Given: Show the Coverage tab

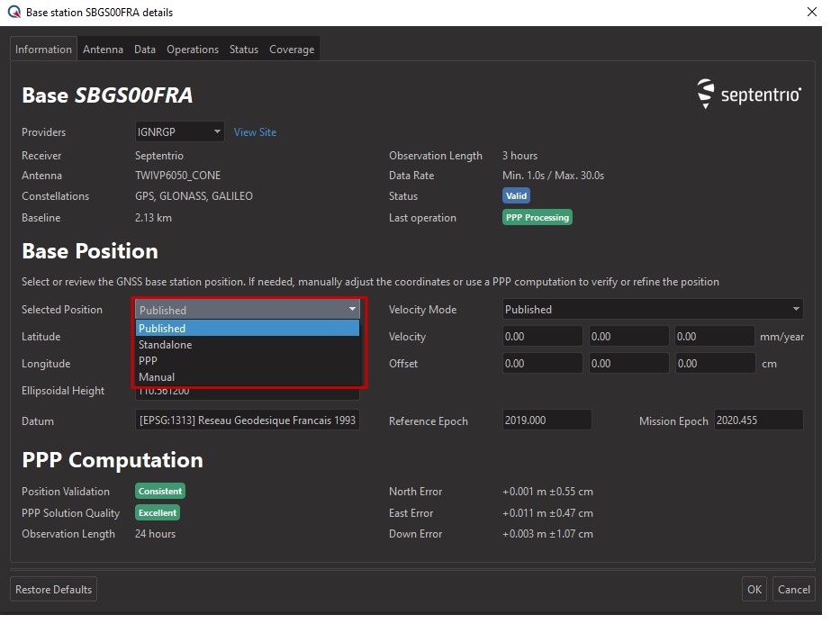Looking at the screenshot, I should (292, 50).
